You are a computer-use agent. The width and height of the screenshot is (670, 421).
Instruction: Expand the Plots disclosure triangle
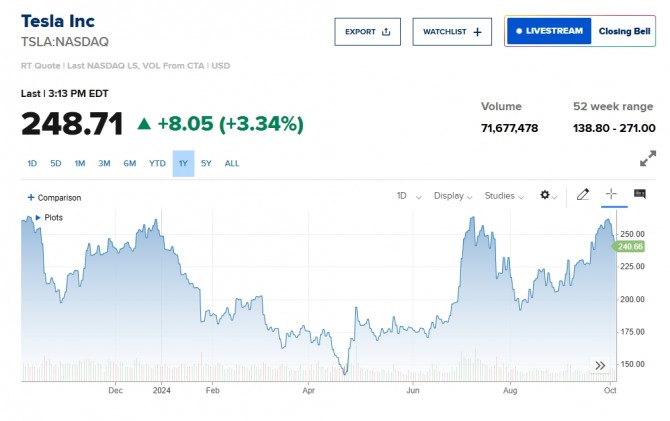(38, 217)
